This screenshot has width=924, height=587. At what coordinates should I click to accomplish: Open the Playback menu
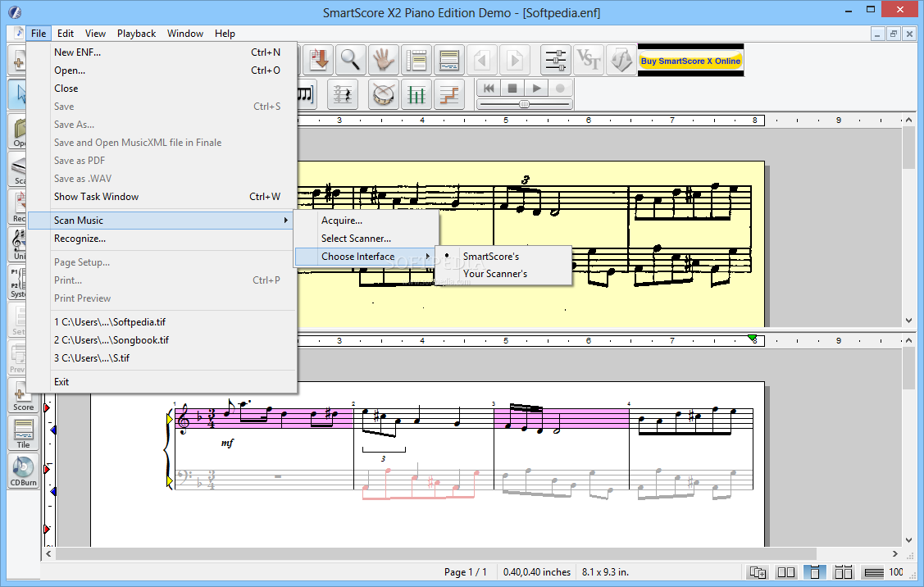pyautogui.click(x=137, y=34)
